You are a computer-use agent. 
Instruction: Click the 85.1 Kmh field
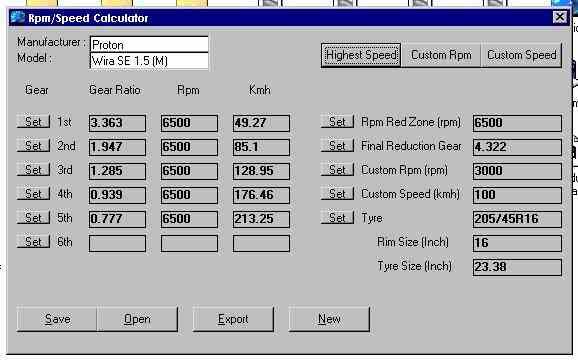261,147
